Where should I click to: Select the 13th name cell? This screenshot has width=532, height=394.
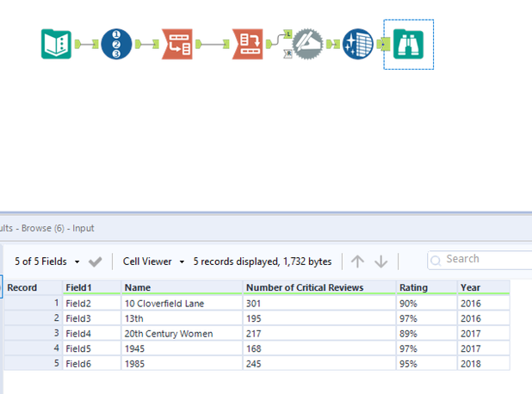tap(182, 318)
